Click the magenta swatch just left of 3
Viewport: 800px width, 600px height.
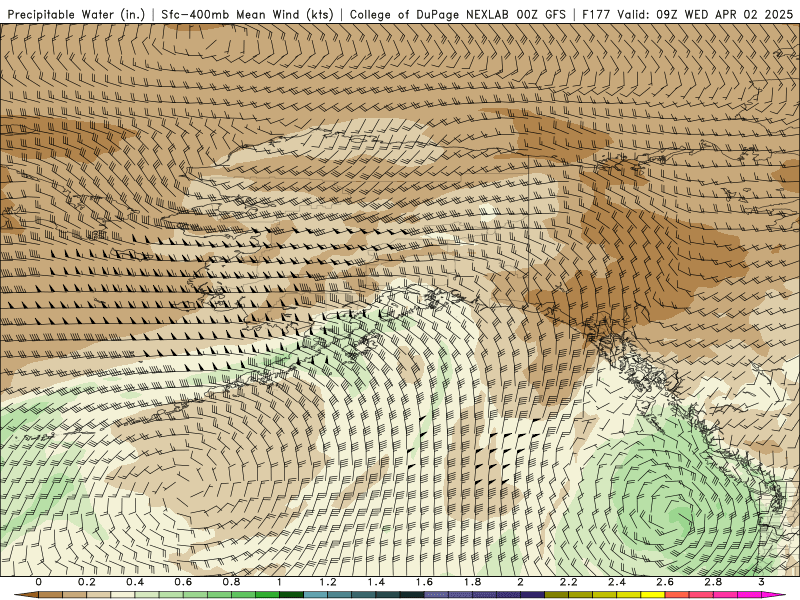[749, 594]
